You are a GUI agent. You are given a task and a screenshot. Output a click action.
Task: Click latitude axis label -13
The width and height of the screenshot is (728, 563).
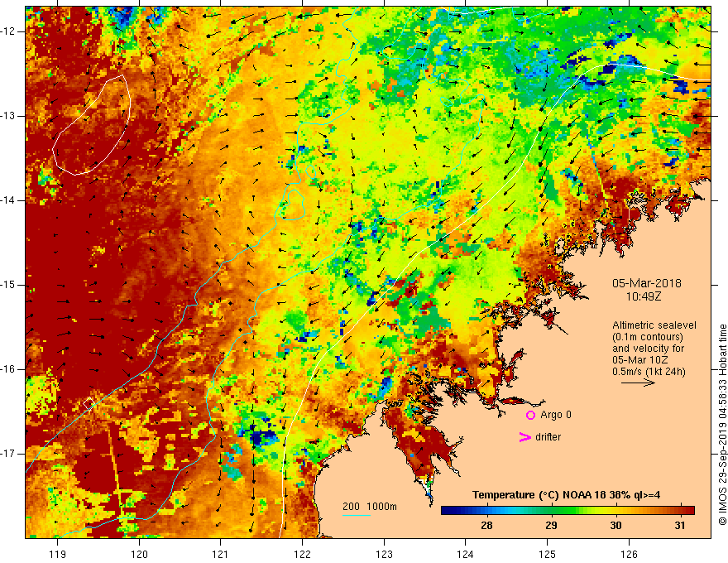tap(8, 116)
